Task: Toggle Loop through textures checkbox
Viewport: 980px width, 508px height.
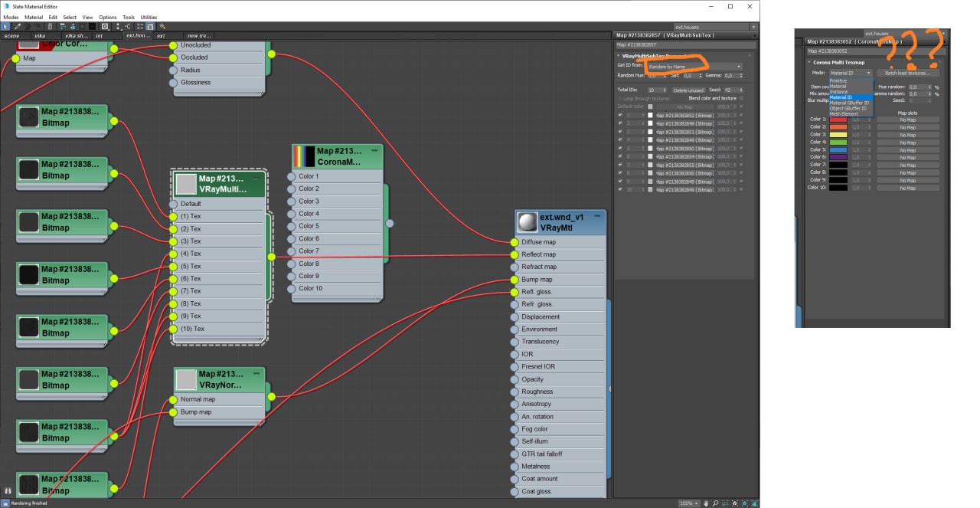Action: (620, 98)
